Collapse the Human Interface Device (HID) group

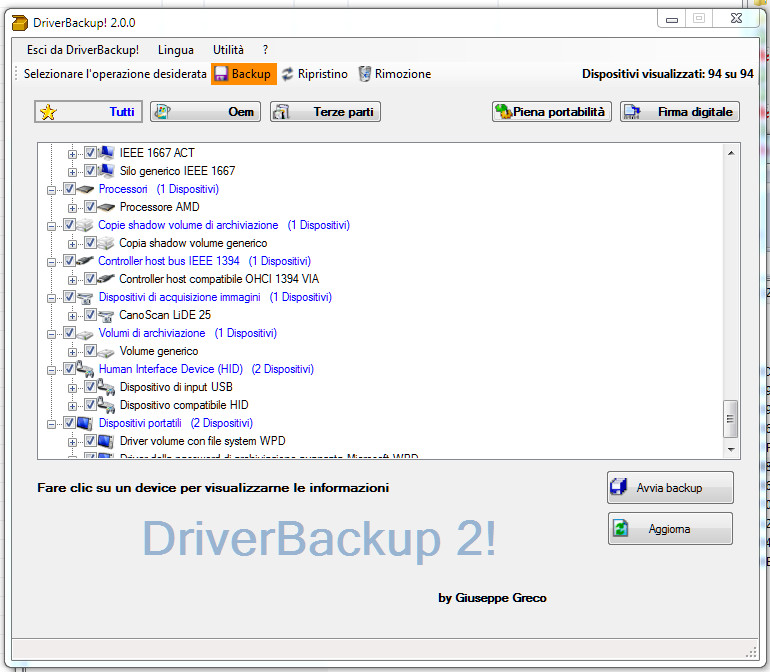[52, 369]
